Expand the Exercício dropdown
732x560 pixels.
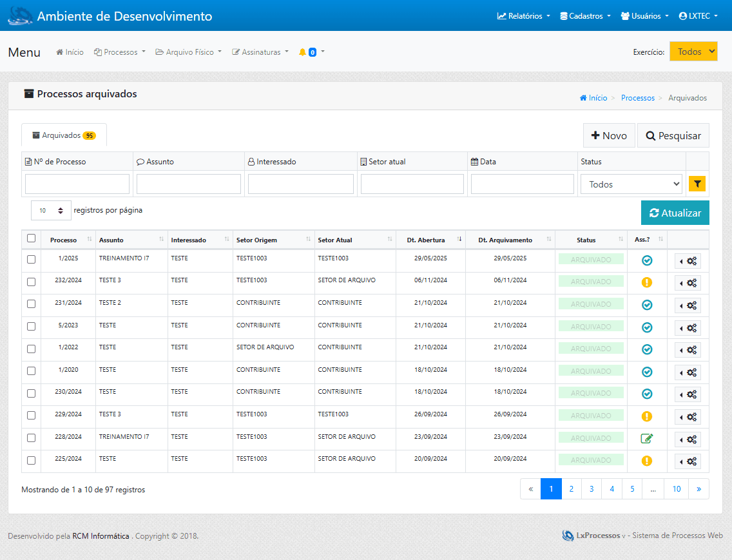pos(693,52)
